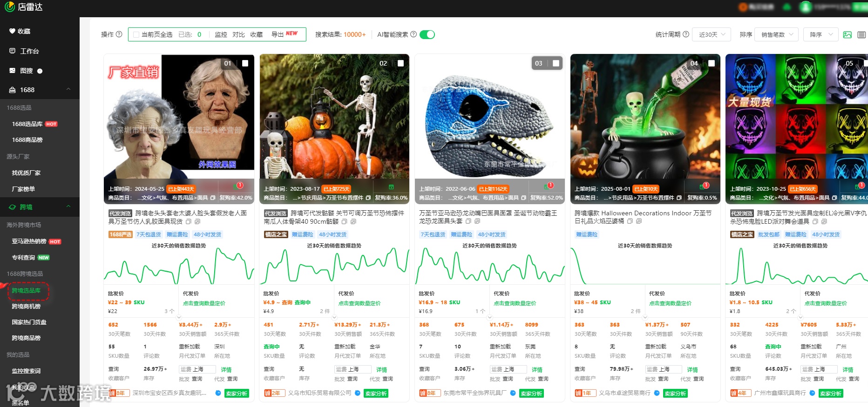Switch to image grid view icon

tap(848, 35)
